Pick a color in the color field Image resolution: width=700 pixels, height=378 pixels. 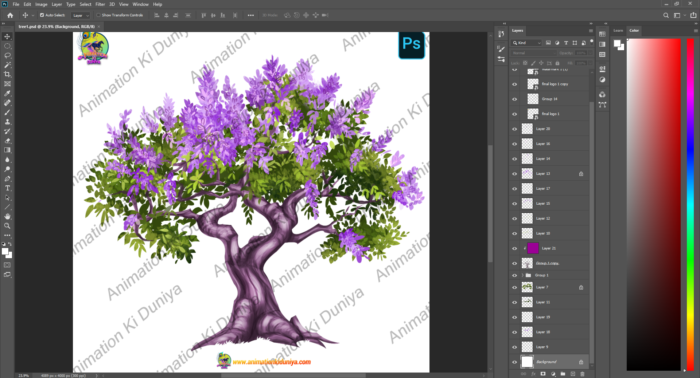[654, 204]
